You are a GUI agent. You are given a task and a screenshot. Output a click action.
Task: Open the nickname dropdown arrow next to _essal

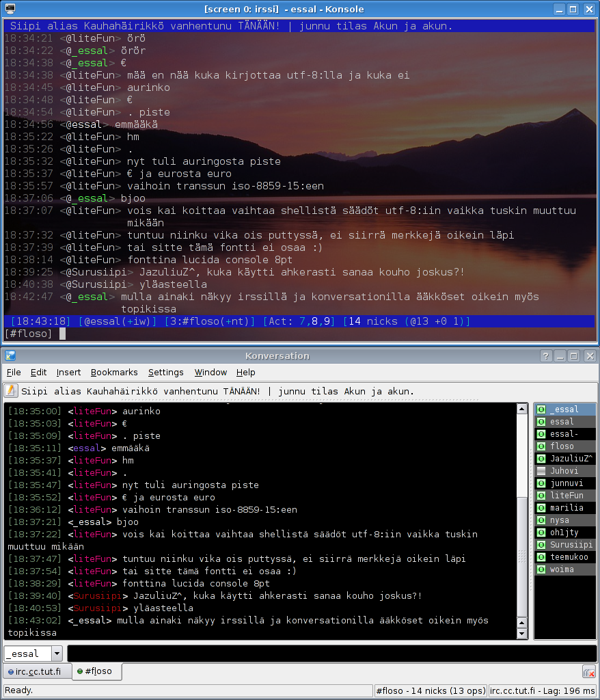point(57,654)
